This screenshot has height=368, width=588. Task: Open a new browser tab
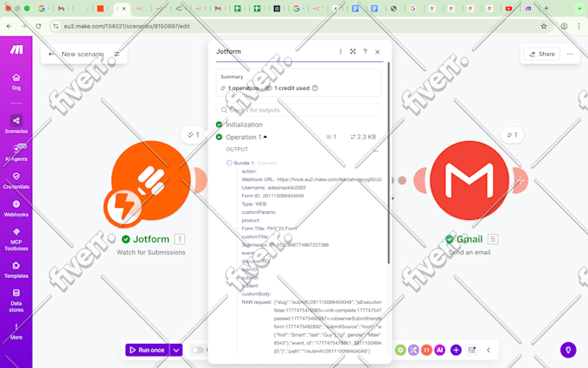click(x=546, y=9)
